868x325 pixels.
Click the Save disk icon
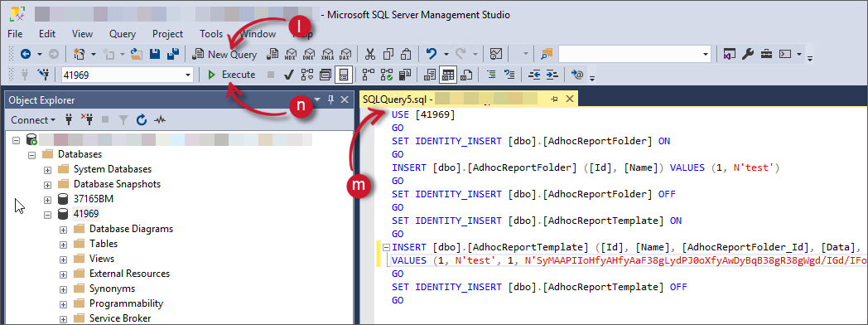click(155, 54)
